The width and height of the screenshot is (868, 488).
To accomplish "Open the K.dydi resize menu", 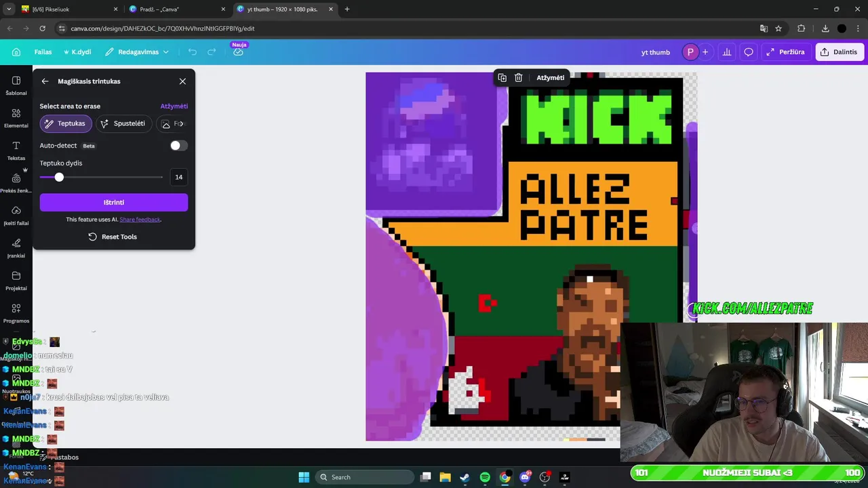I will click(x=77, y=52).
